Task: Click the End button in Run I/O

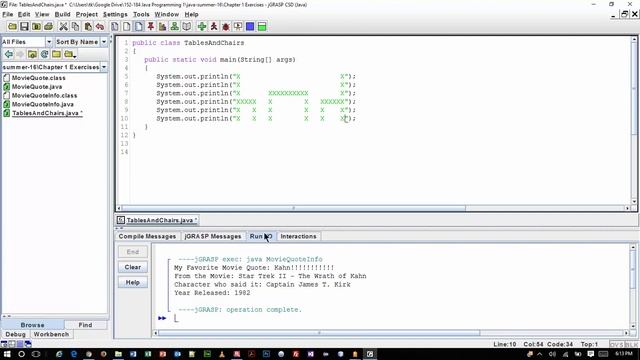Action: click(133, 252)
